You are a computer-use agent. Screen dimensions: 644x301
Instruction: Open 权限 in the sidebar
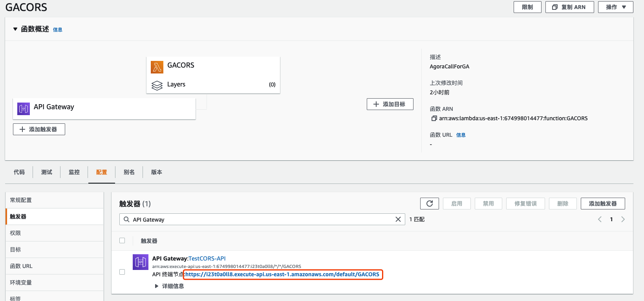coord(55,233)
